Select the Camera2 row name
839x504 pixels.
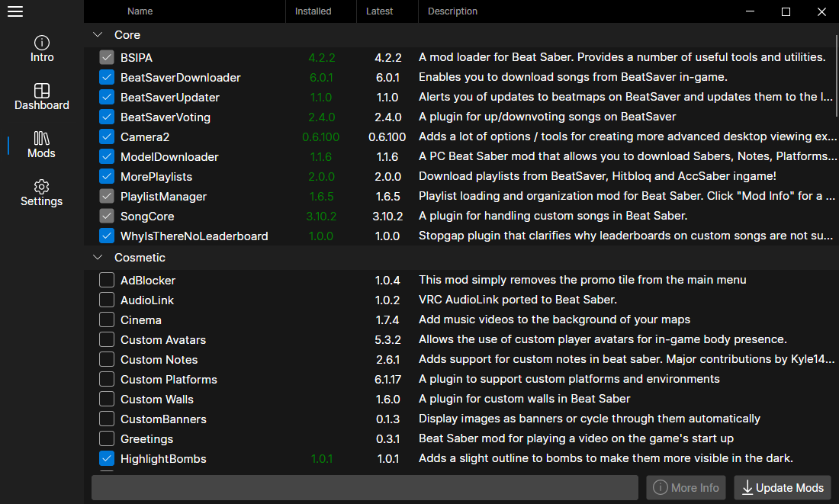pos(145,137)
